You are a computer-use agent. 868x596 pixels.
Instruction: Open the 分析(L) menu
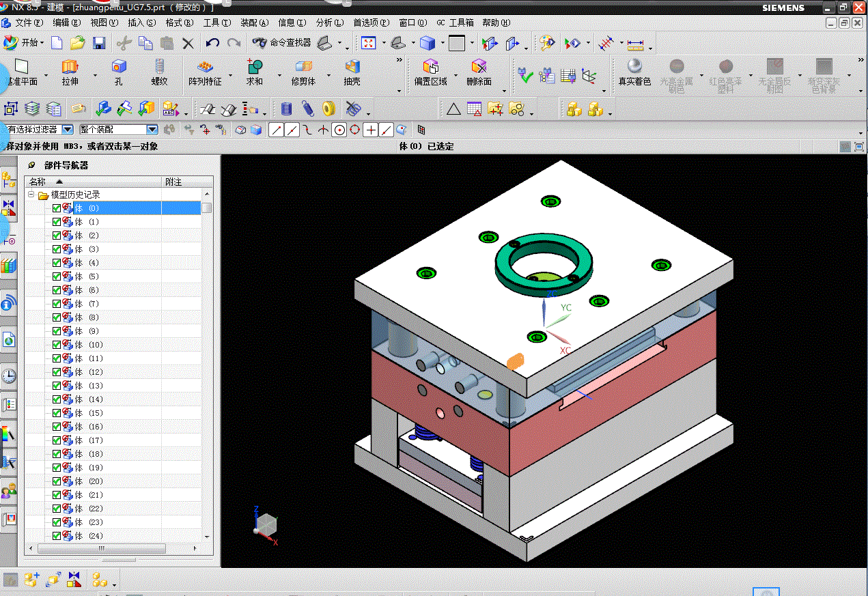pos(329,23)
